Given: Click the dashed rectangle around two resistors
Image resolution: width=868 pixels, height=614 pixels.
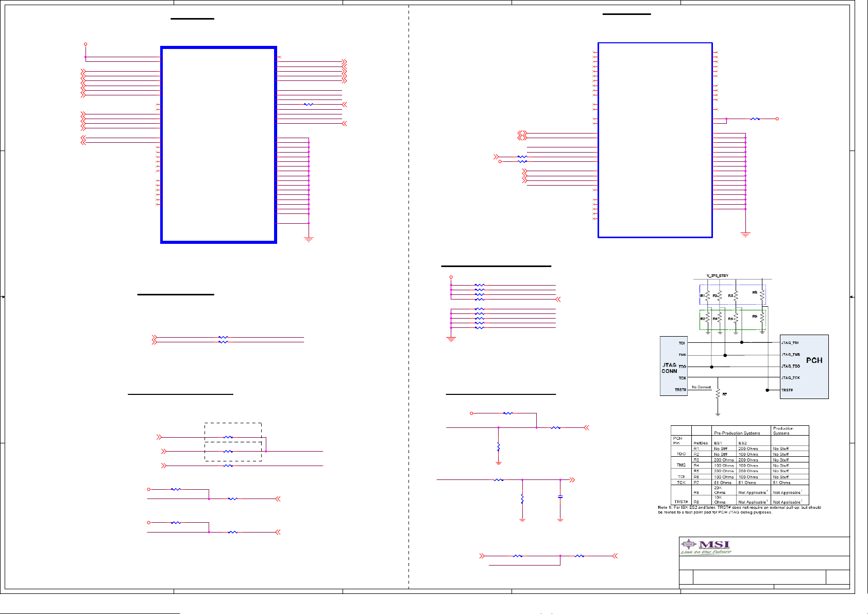Looking at the screenshot, I should coord(233,442).
